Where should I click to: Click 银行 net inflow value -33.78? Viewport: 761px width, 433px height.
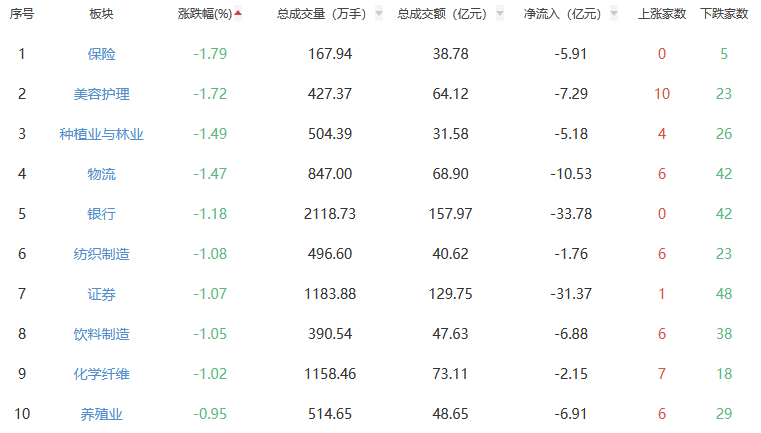click(x=570, y=214)
